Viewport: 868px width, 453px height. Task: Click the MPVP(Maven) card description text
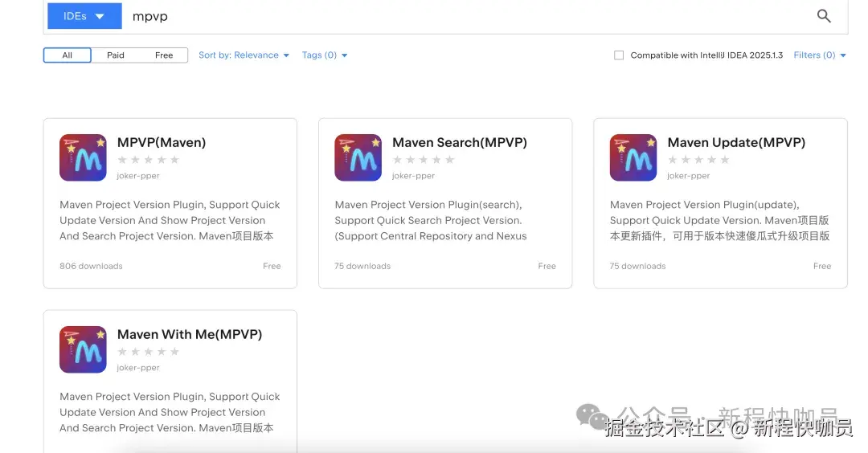(x=170, y=220)
